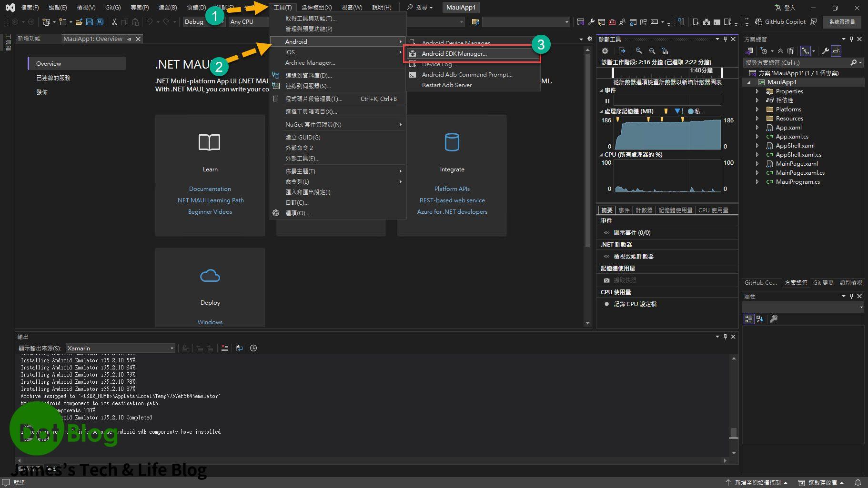Expand the Platforms folder in Solution Explorer
The image size is (868, 488).
(757, 110)
